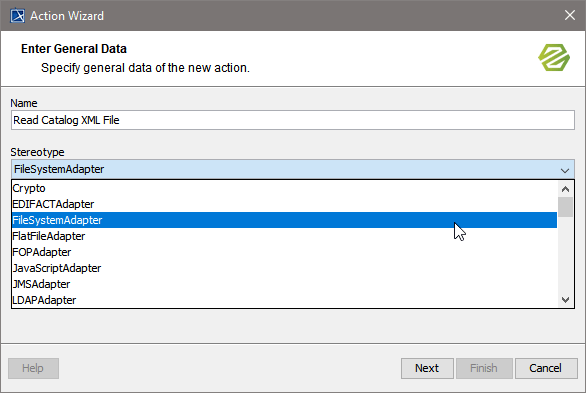Choose FOPAdapter stereotype

pyautogui.click(x=284, y=252)
